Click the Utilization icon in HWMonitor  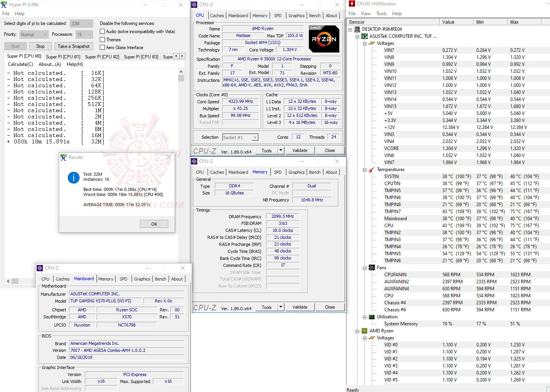pyautogui.click(x=372, y=317)
